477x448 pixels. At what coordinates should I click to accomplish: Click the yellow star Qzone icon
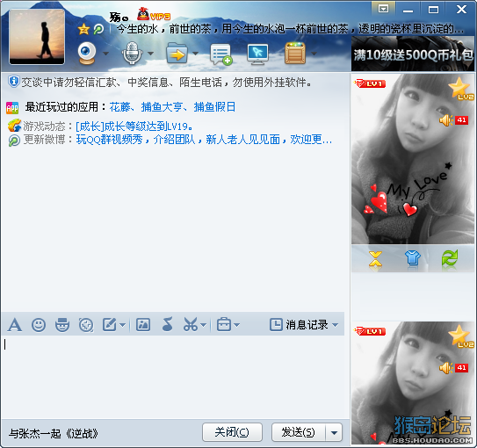pyautogui.click(x=83, y=29)
